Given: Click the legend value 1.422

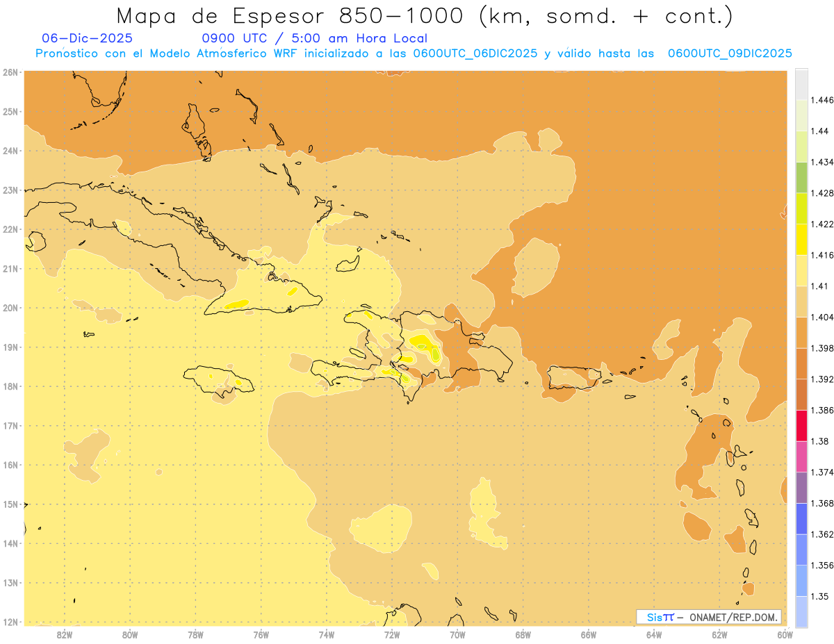Looking at the screenshot, I should tap(822, 224).
